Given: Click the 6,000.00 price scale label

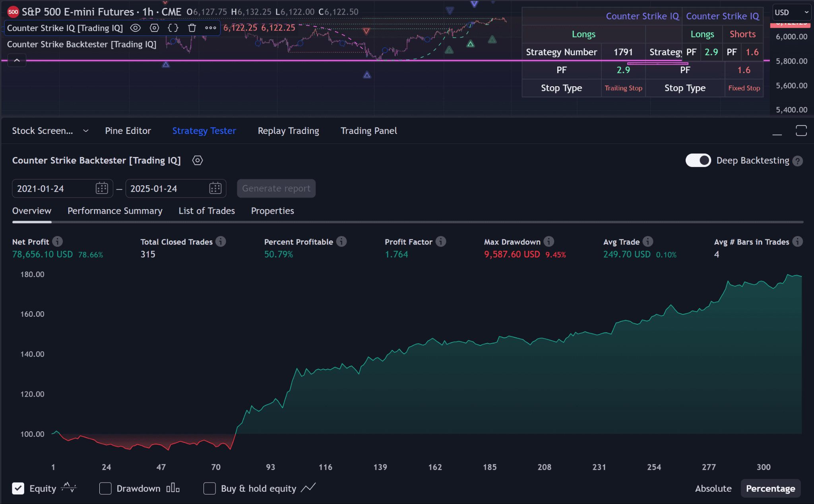Looking at the screenshot, I should (791, 37).
